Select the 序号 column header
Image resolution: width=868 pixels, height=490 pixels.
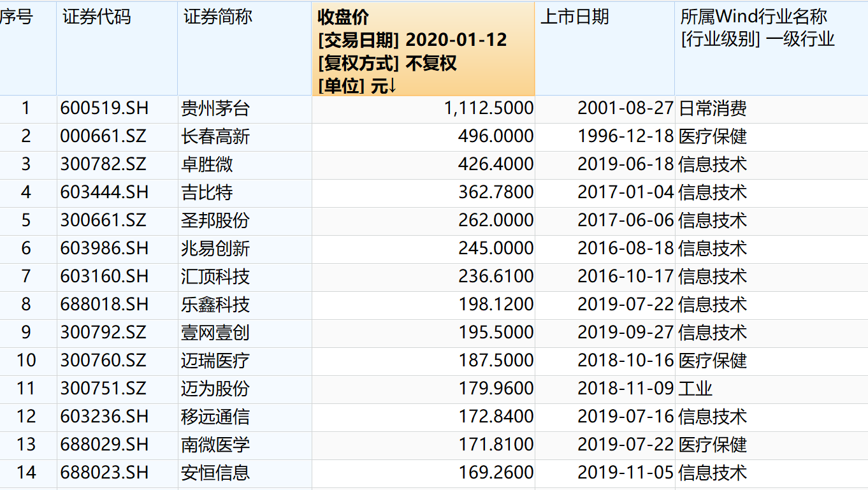click(x=28, y=49)
